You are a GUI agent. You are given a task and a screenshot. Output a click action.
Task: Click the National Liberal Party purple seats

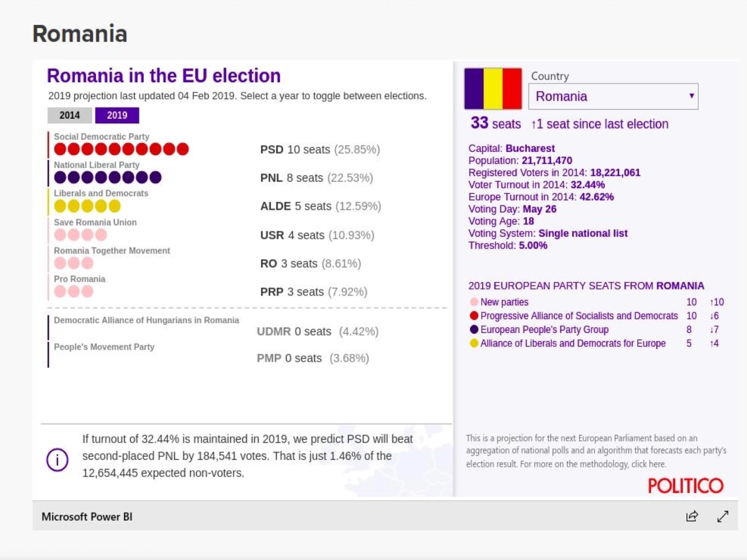point(107,177)
